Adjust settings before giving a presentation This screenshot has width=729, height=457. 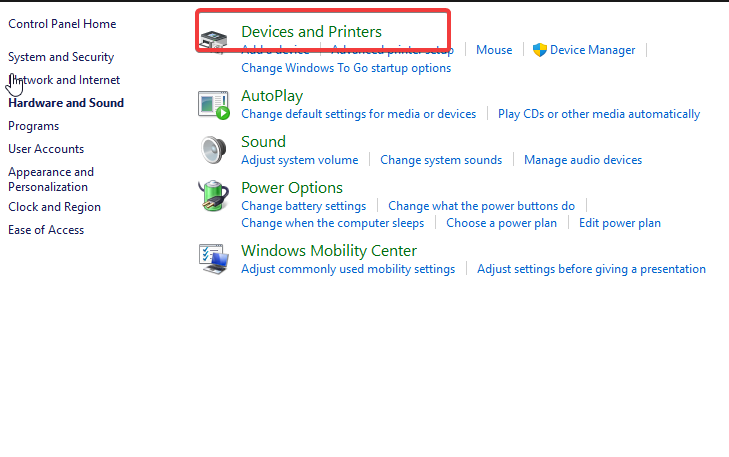[591, 269]
